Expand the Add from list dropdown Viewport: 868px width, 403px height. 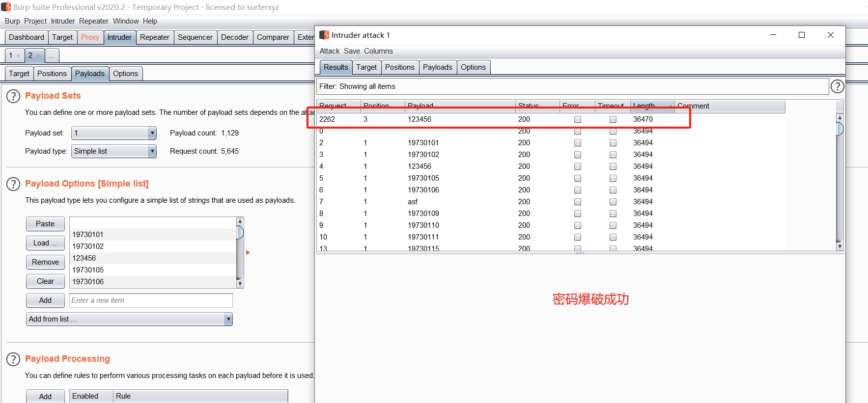click(x=129, y=319)
